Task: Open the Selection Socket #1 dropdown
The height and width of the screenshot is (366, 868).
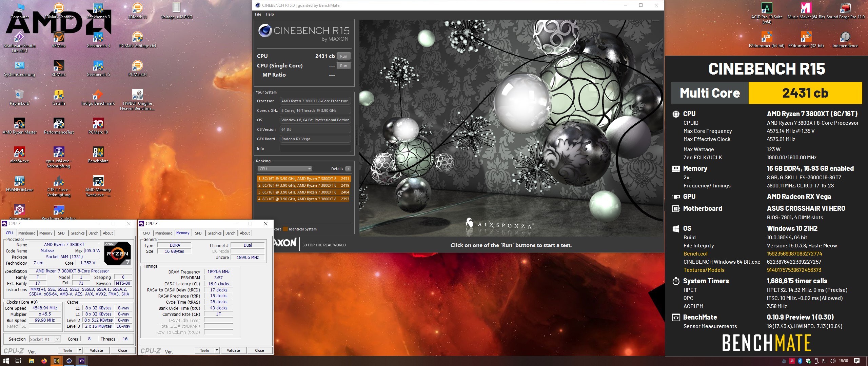Action: (x=44, y=339)
